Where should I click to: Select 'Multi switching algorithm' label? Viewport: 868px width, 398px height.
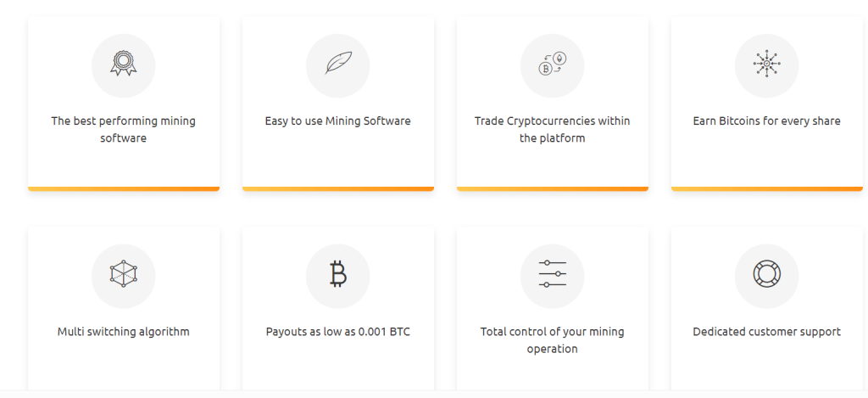124,332
